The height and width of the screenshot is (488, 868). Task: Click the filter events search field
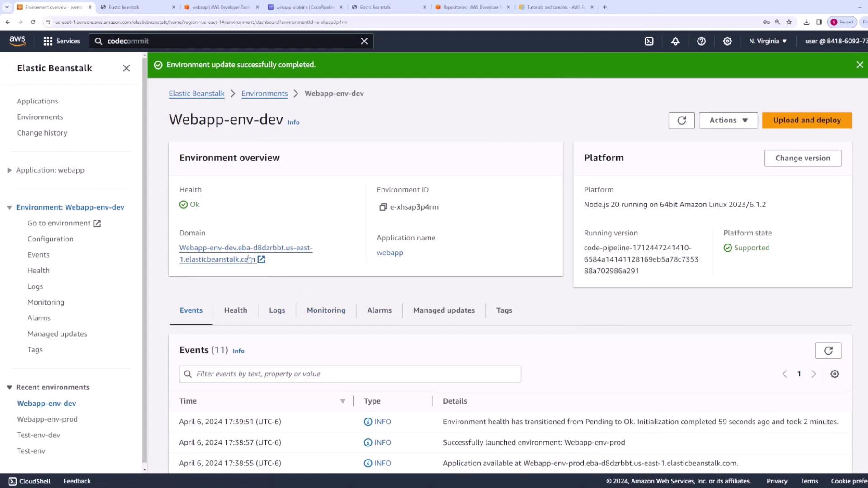tap(350, 374)
